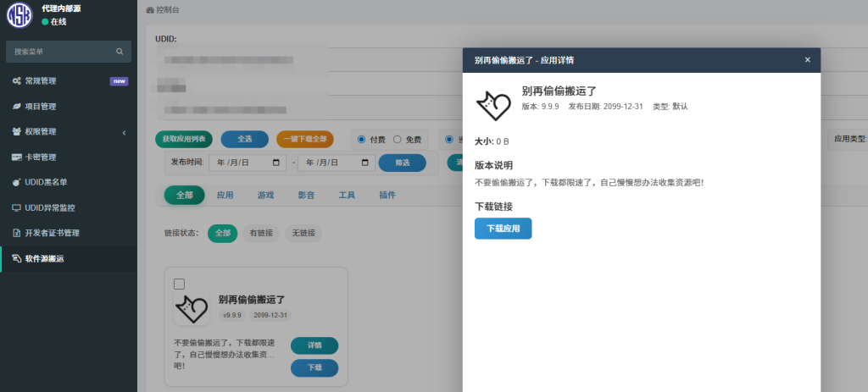Viewport: 868px width, 392px height.
Task: Click 下载应用 button in dialog
Action: [504, 229]
